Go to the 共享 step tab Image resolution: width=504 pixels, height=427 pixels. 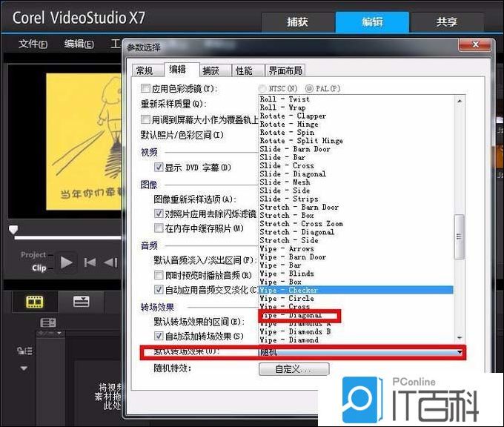pyautogui.click(x=447, y=21)
